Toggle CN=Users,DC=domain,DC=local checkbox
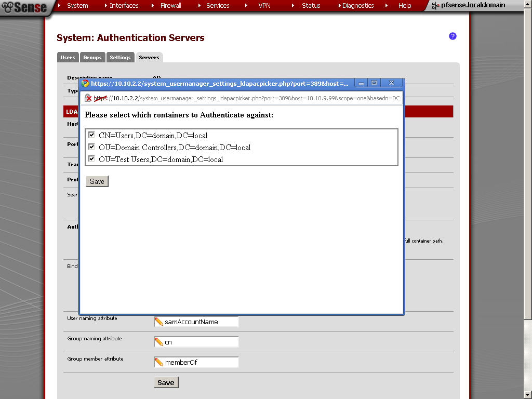 coord(91,135)
